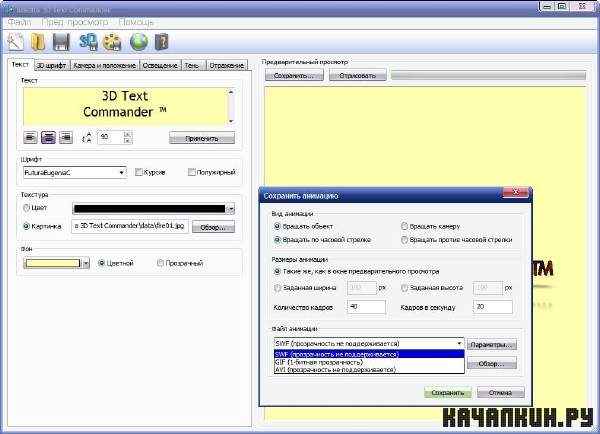The image size is (600, 434).
Task: Select Вращать объект radio button
Action: (x=277, y=227)
